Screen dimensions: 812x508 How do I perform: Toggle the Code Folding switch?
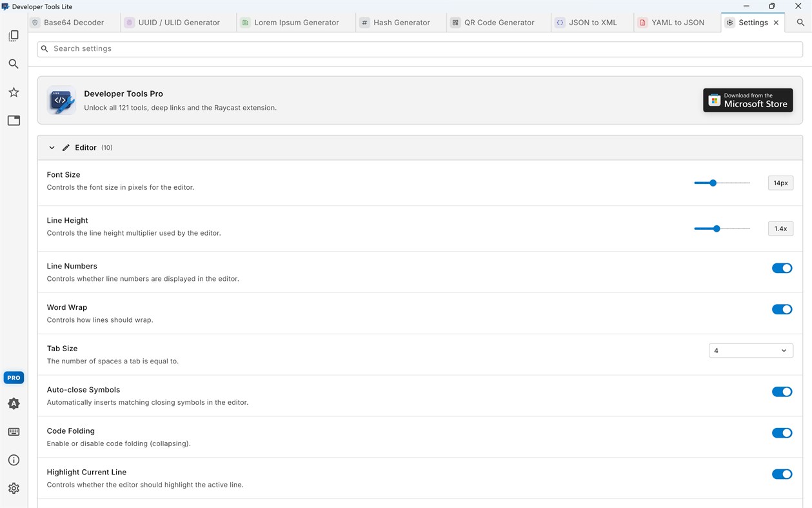pyautogui.click(x=782, y=433)
